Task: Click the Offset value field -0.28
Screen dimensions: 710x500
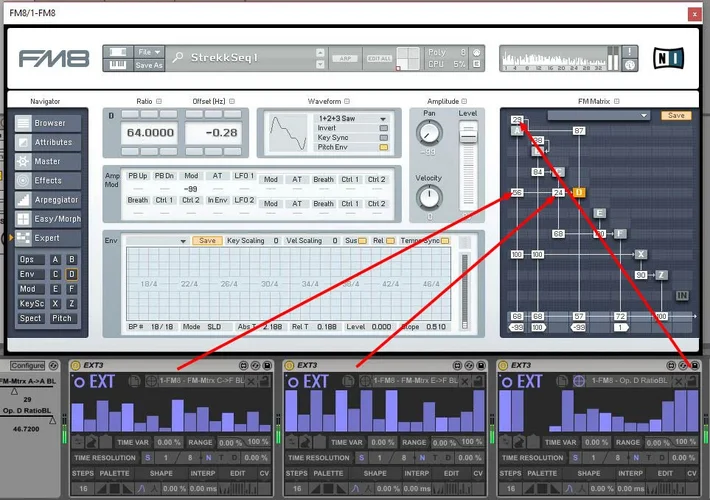Action: [213, 133]
